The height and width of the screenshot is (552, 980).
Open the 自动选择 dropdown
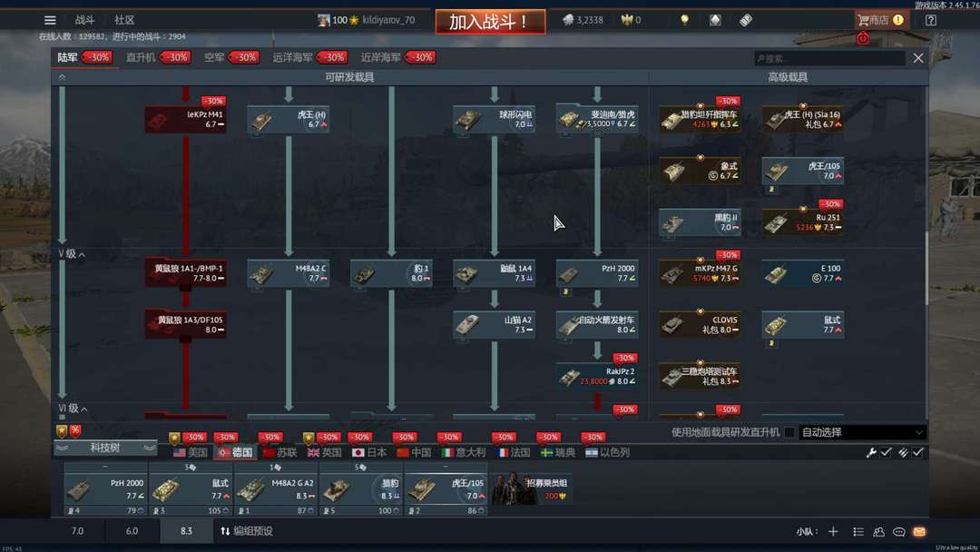862,432
